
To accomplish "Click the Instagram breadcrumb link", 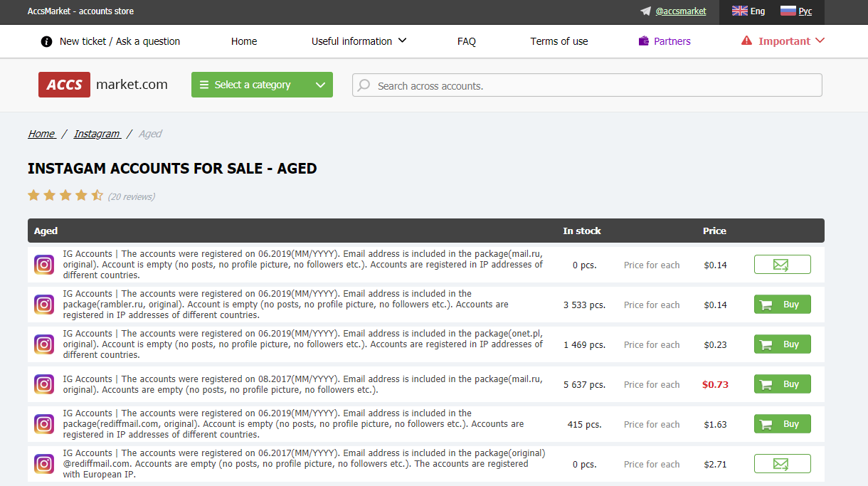I will (97, 134).
